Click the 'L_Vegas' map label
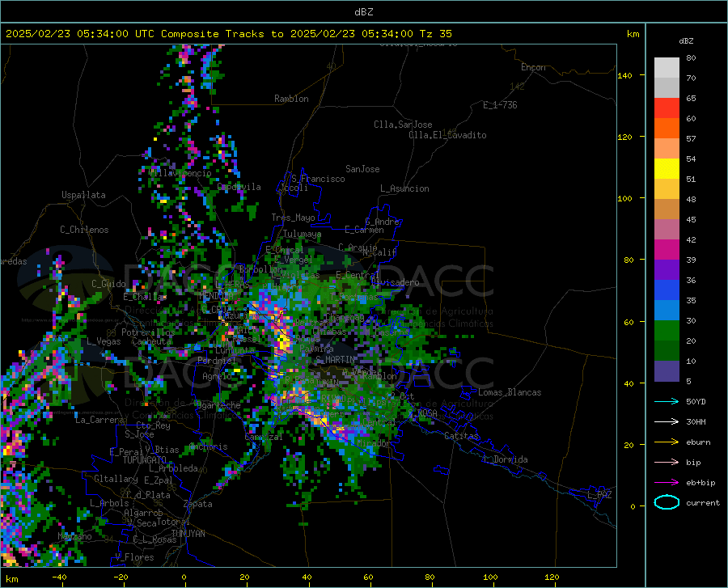The image size is (728, 588). click(x=104, y=341)
